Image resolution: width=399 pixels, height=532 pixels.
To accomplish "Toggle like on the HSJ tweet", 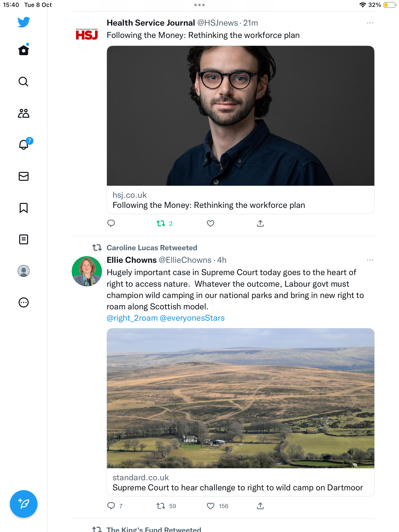I will click(211, 223).
